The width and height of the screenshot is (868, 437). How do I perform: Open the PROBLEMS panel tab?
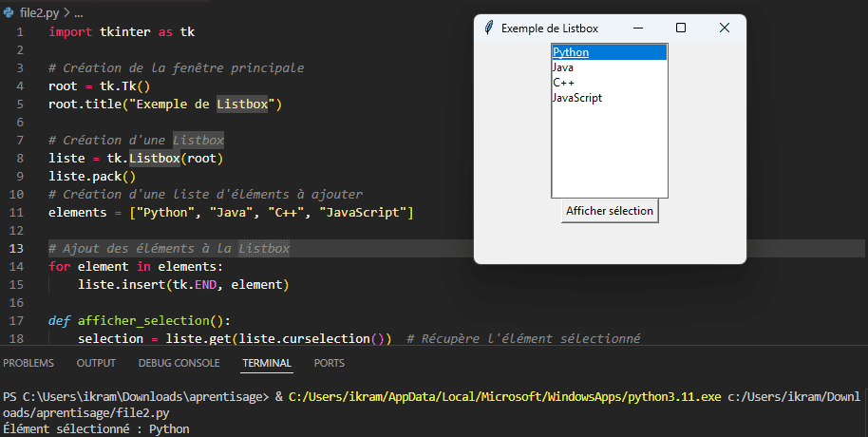tap(28, 363)
